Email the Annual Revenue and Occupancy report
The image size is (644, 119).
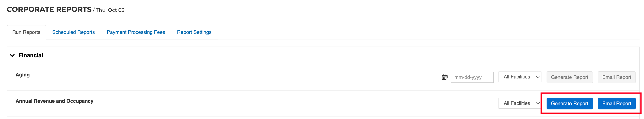click(x=617, y=104)
